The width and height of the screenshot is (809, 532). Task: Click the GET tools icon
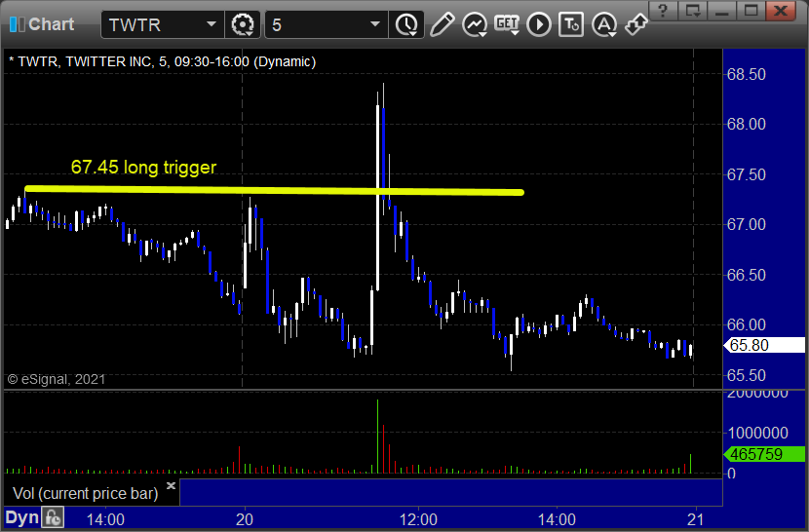click(x=507, y=24)
